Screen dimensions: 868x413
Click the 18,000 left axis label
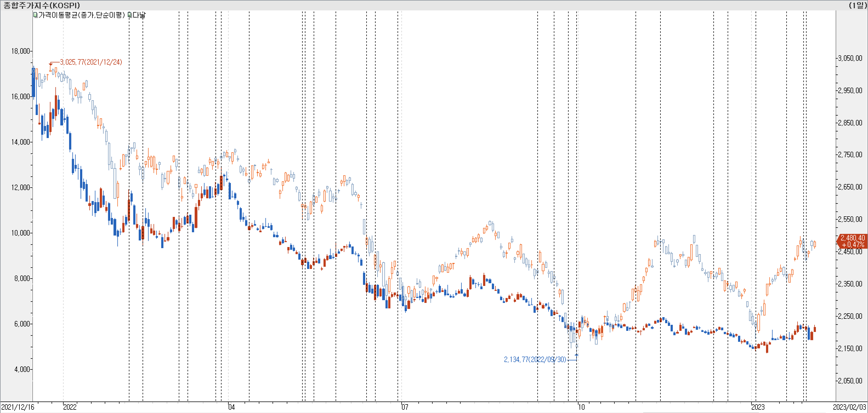pyautogui.click(x=21, y=51)
